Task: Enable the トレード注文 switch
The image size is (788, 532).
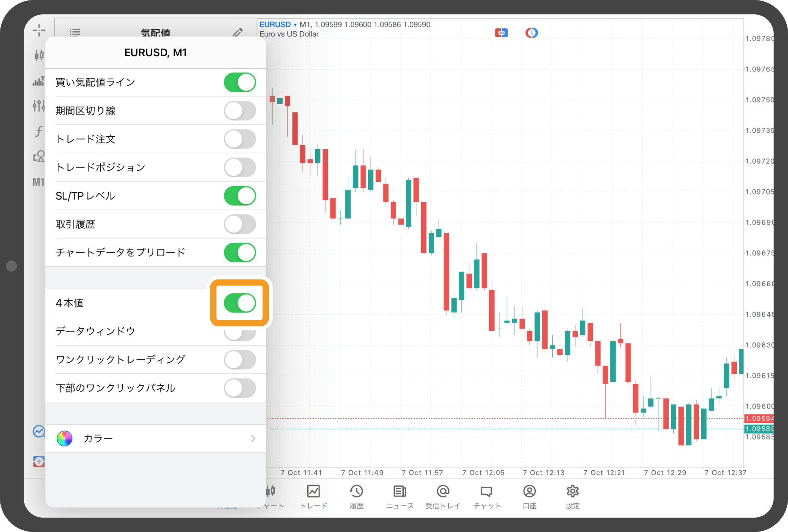Action: pos(240,139)
